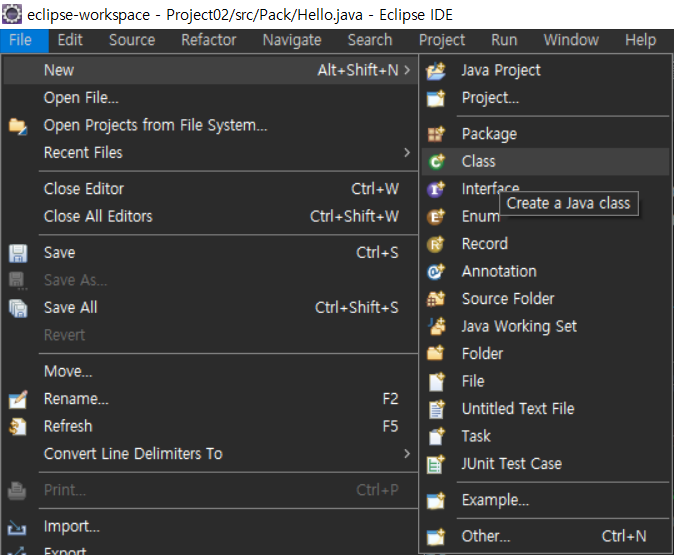
Task: Open the Navigate menu
Action: tap(292, 40)
